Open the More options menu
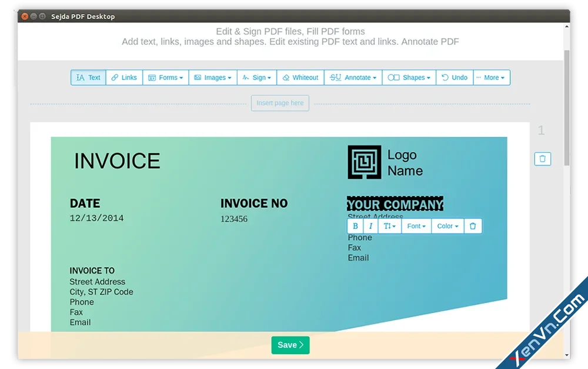 point(492,77)
